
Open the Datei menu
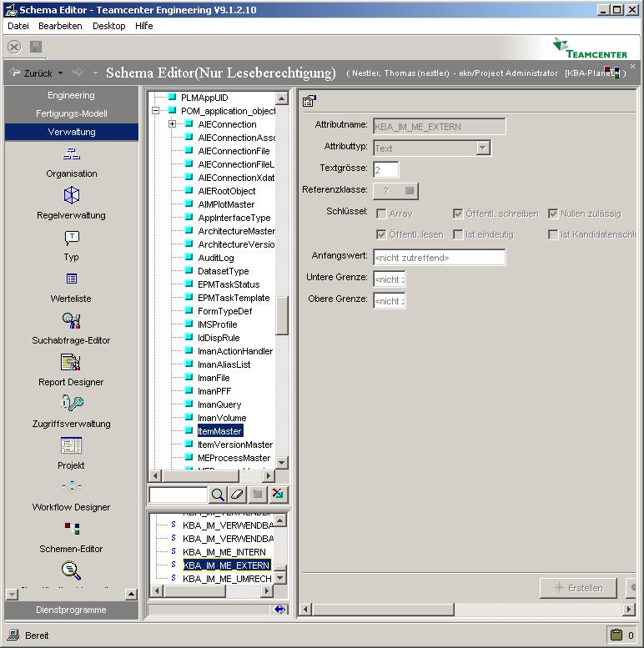click(18, 26)
